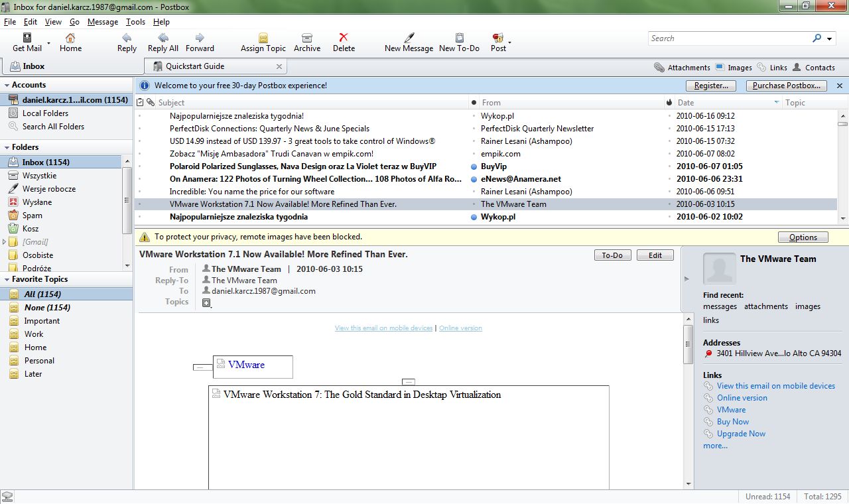Click the VMware Team contact avatar
849x504 pixels.
[x=719, y=269]
